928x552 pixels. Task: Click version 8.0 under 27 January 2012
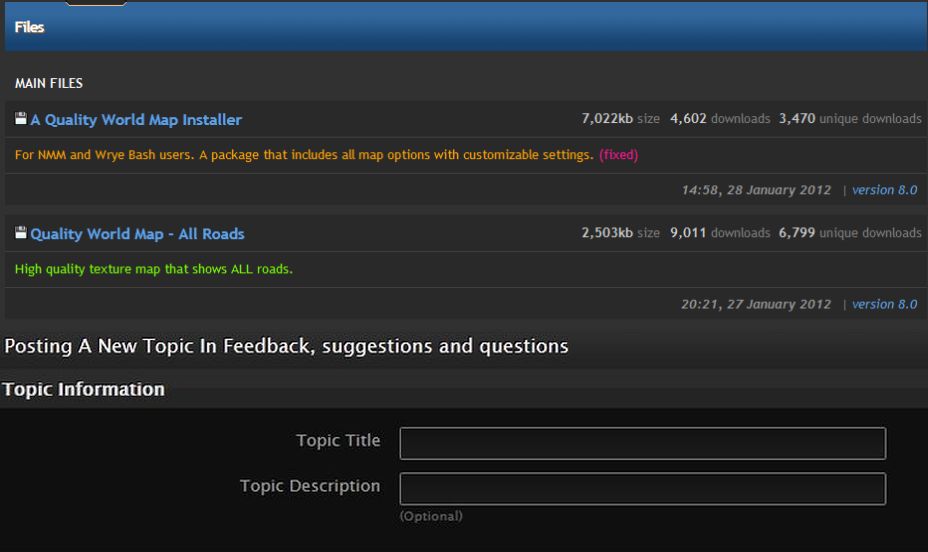coord(884,304)
